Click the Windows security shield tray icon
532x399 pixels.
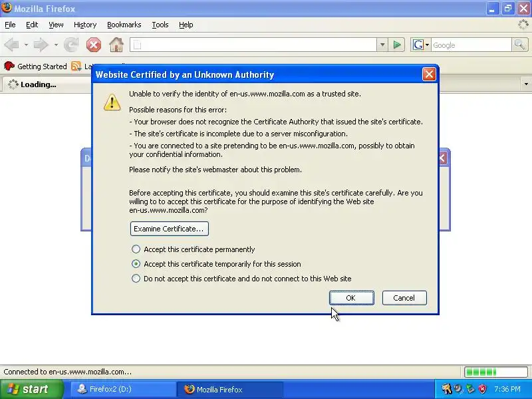click(x=483, y=389)
